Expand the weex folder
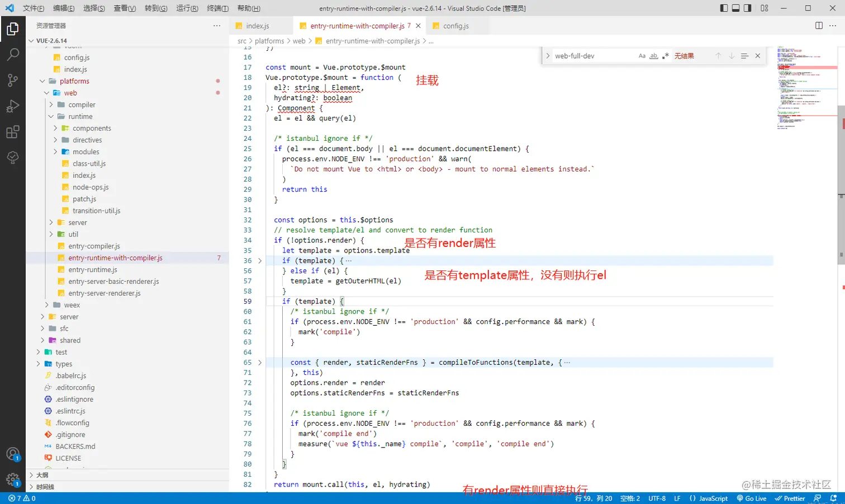This screenshot has height=504, width=845. [x=47, y=305]
